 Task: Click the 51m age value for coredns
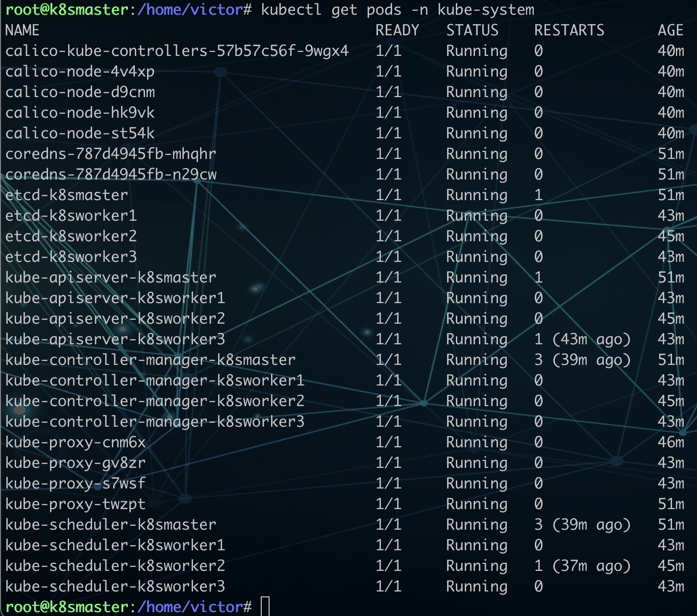(670, 154)
